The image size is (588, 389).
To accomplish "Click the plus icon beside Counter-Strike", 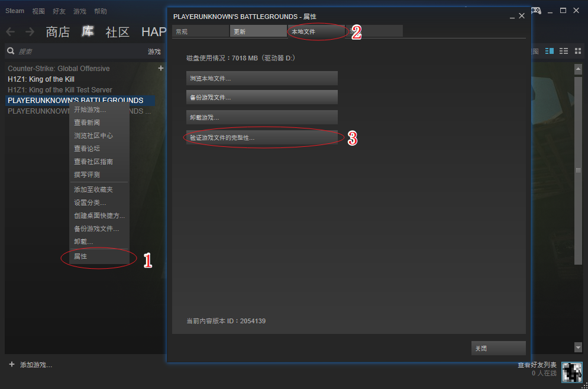I will (x=161, y=68).
